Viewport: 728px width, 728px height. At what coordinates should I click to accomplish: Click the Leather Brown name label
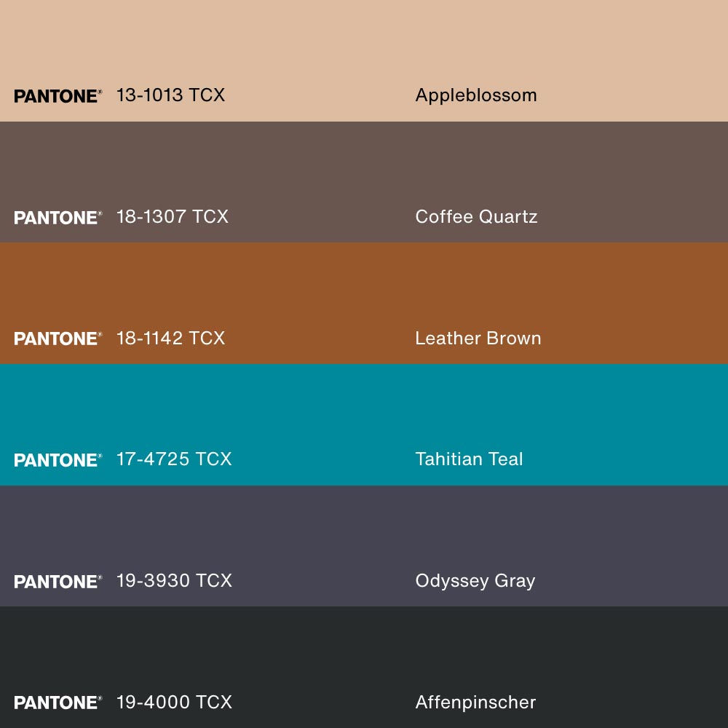coord(478,339)
